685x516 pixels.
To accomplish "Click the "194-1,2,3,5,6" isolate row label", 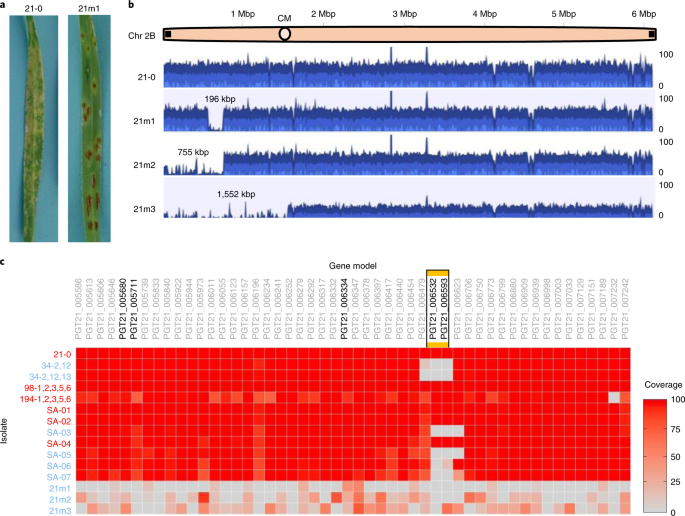I will pos(45,399).
